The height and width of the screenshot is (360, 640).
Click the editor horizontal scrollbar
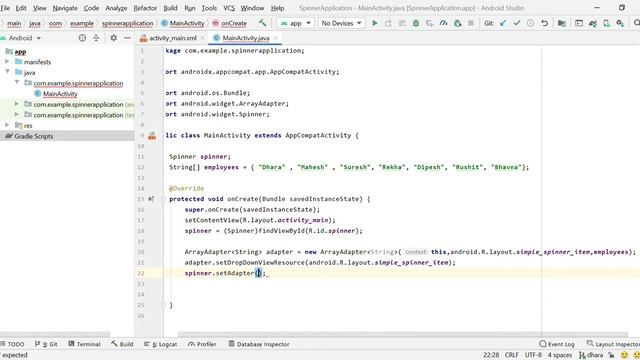click(403, 335)
